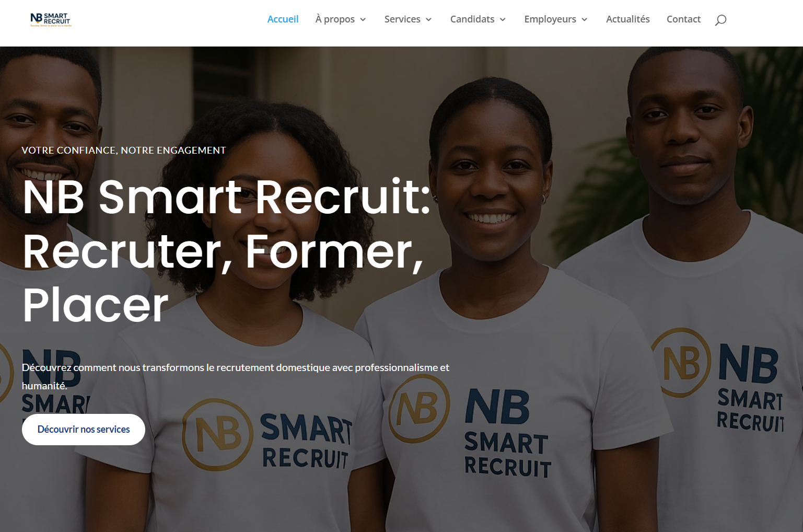803x532 pixels.
Task: Click the hero description about recrutement domestique
Action: click(x=236, y=376)
